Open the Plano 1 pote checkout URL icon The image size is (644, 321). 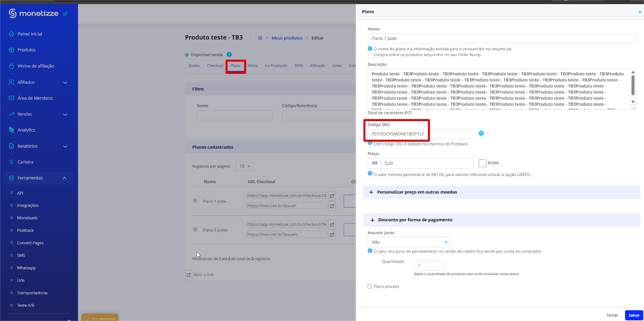click(x=332, y=196)
